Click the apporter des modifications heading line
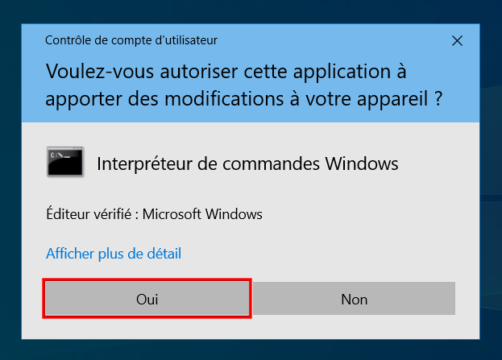Screen dimensions: 502x360 [x=244, y=99]
